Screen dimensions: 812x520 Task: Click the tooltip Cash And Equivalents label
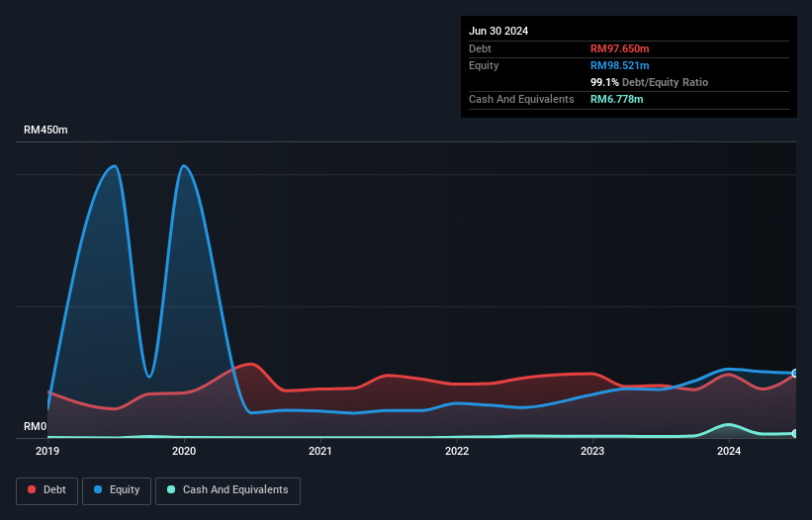[521, 99]
